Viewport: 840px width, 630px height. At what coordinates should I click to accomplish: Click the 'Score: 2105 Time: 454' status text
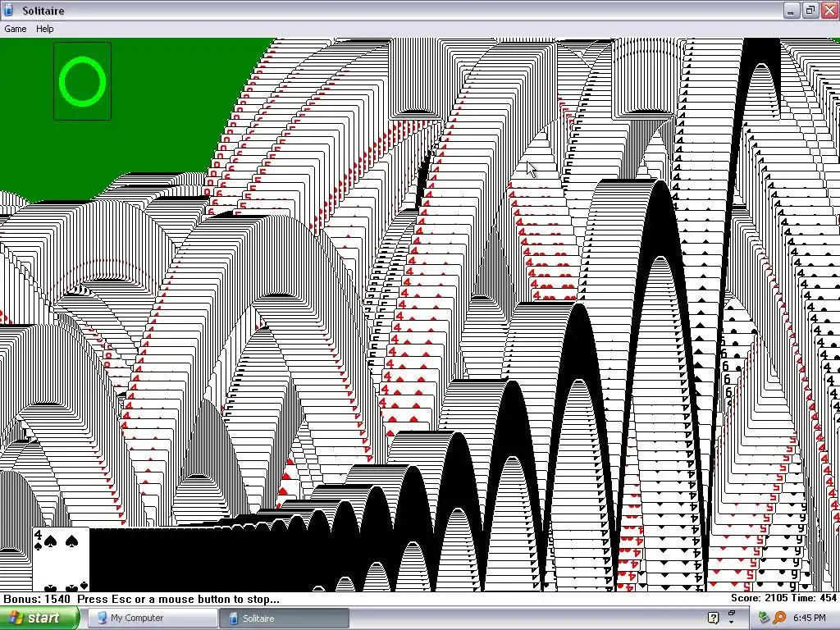783,598
